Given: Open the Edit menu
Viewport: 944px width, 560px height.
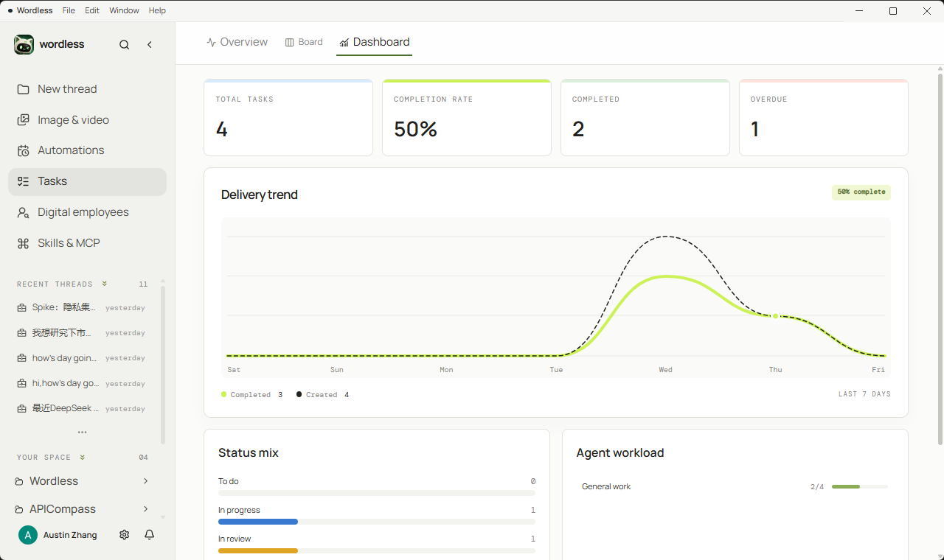Looking at the screenshot, I should [x=92, y=10].
